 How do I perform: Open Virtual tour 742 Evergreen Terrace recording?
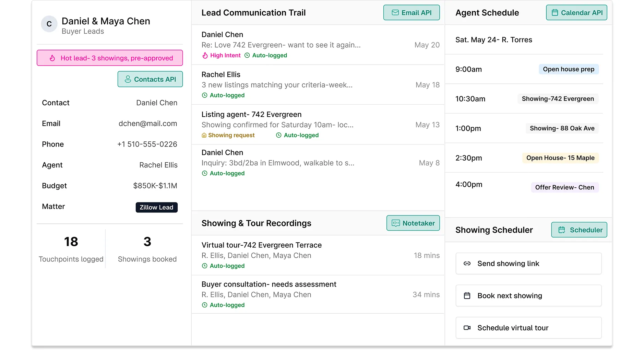318,255
